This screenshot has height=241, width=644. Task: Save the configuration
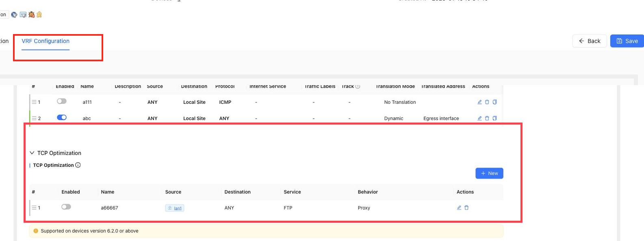pos(627,41)
